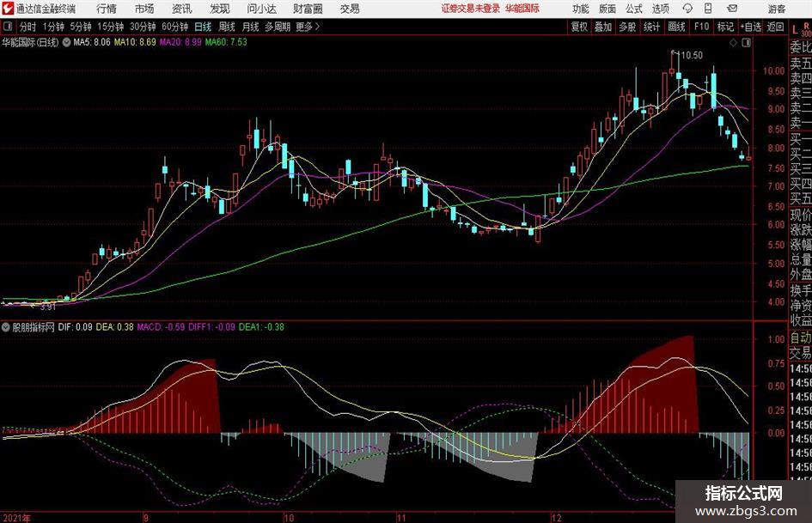Switch to the 周线 weekly tab
Image resolution: width=812 pixels, height=523 pixels.
pyautogui.click(x=226, y=27)
